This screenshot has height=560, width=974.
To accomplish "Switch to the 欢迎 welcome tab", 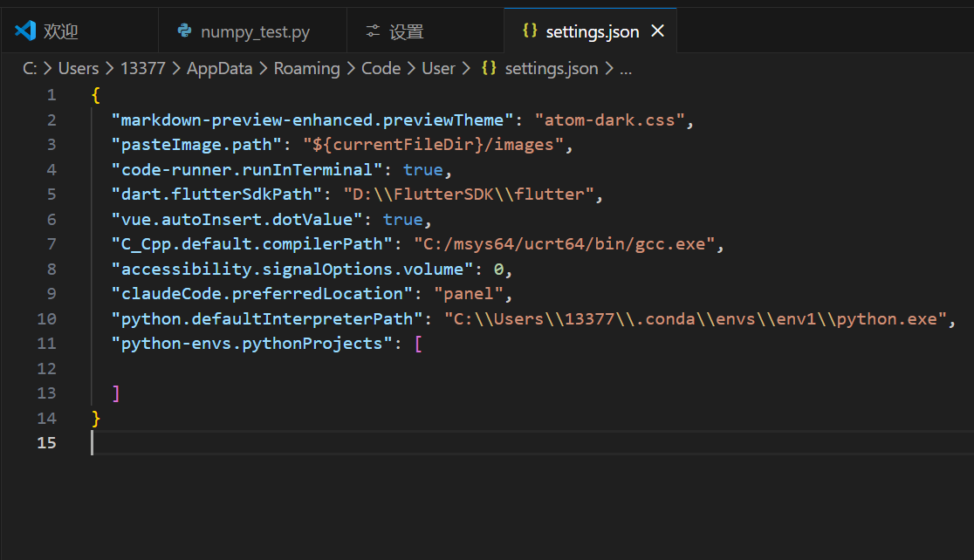I will click(x=79, y=31).
